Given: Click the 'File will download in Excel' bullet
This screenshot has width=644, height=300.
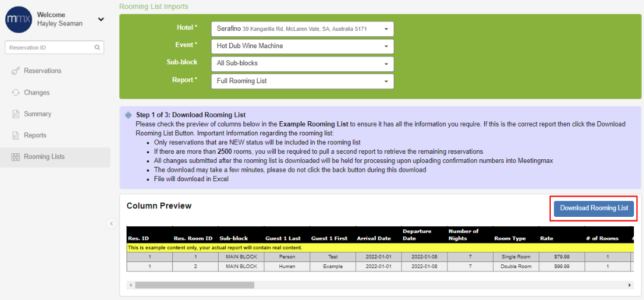Looking at the screenshot, I should pos(191,179).
